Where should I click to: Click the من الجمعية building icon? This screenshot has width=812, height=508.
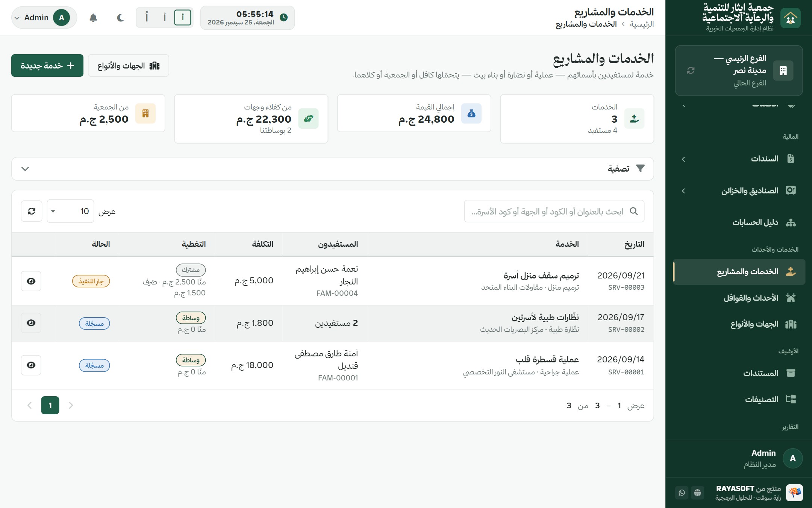point(145,113)
